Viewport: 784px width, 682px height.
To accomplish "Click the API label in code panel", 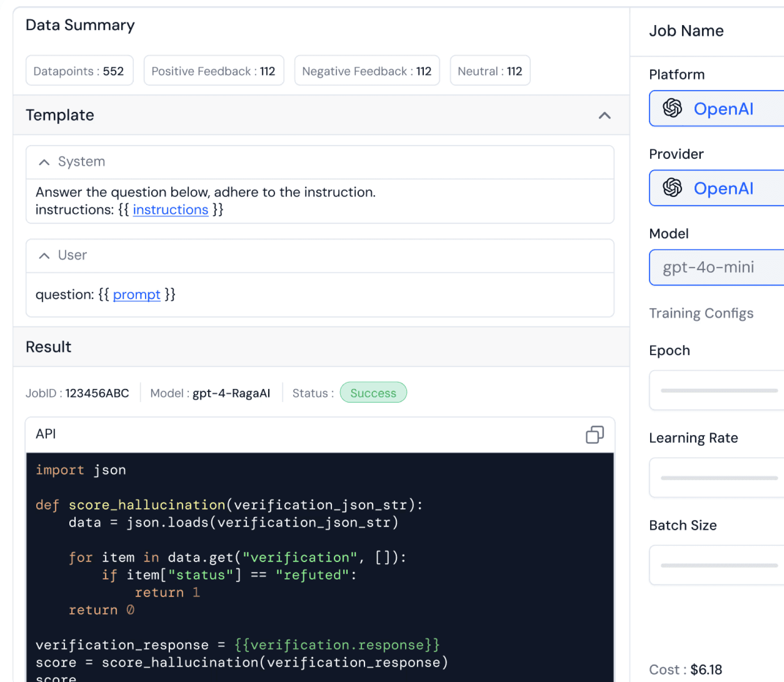I will tap(46, 434).
